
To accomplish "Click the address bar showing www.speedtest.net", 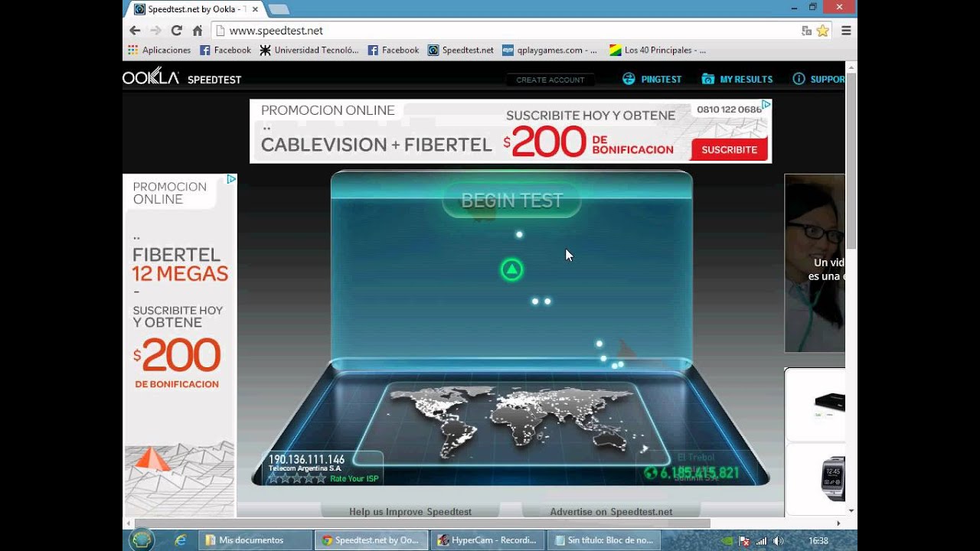I will (505, 31).
